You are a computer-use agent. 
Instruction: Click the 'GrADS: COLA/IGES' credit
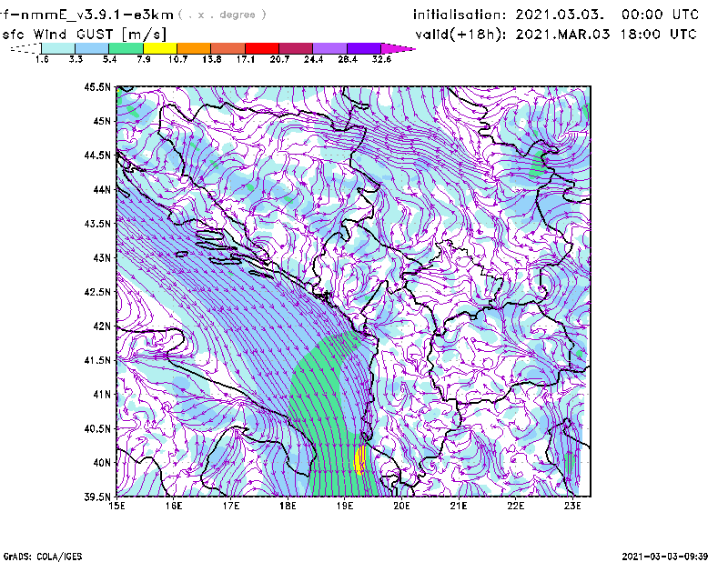point(43,557)
